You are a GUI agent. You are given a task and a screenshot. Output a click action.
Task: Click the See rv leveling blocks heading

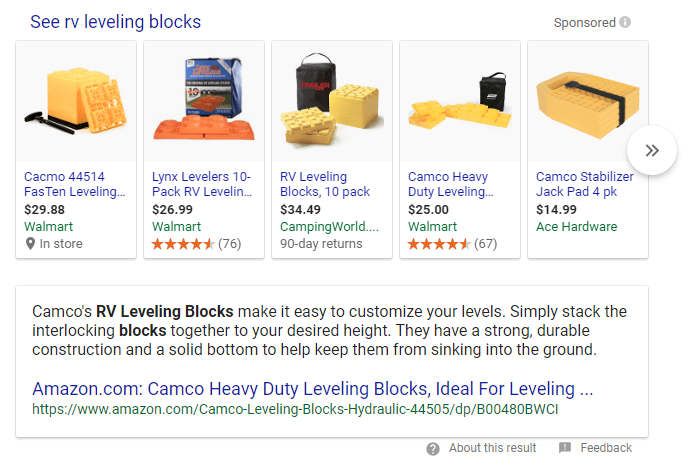[115, 22]
